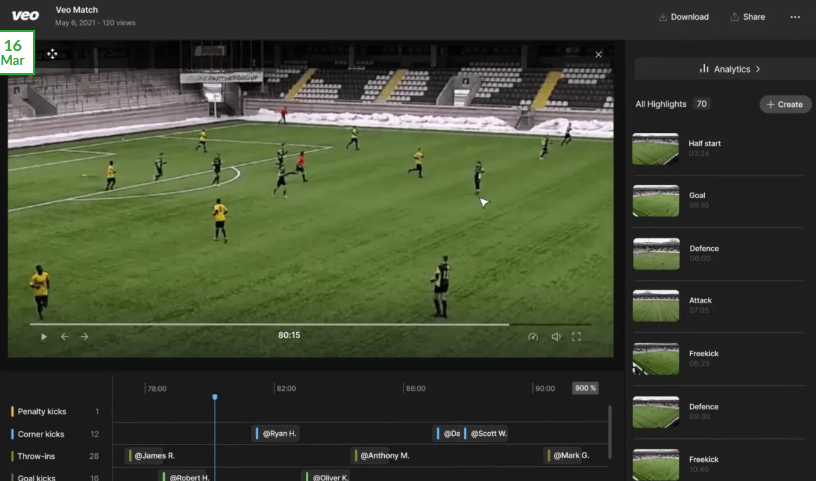Step forward with the right arrow control
The width and height of the screenshot is (816, 481).
[85, 337]
